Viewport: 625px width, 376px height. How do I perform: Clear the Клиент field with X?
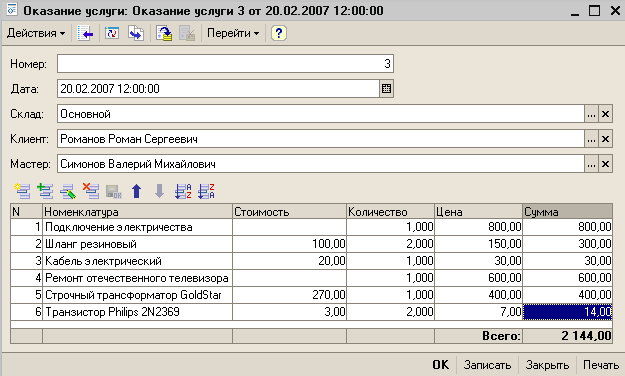pos(605,139)
